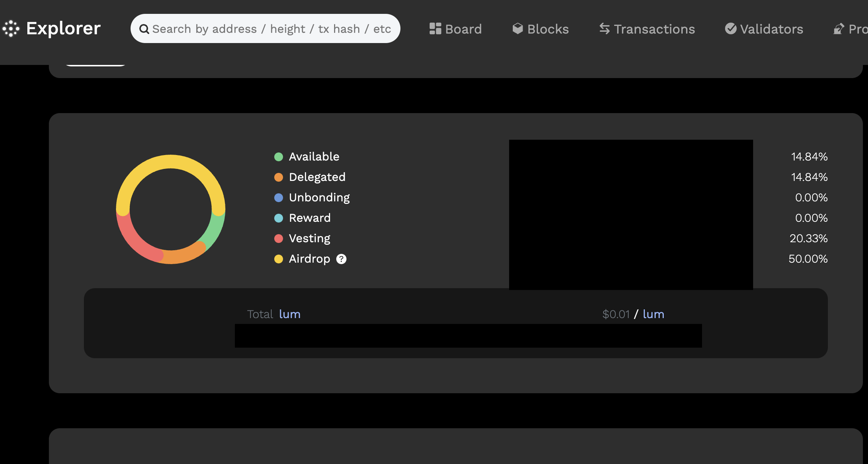Screen dimensions: 868x464
Task: Click the Transactions arrows icon
Action: coord(604,28)
